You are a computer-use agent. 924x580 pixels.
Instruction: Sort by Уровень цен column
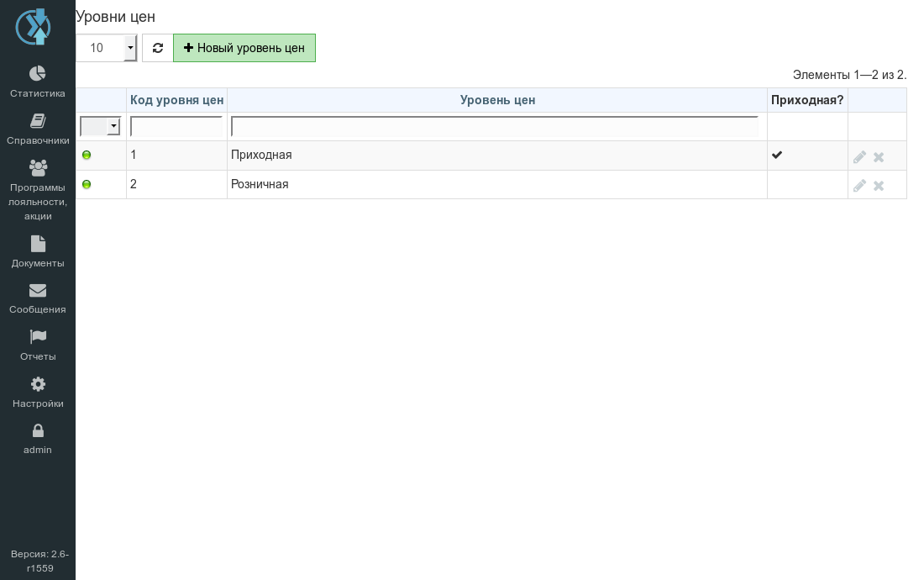pyautogui.click(x=497, y=100)
